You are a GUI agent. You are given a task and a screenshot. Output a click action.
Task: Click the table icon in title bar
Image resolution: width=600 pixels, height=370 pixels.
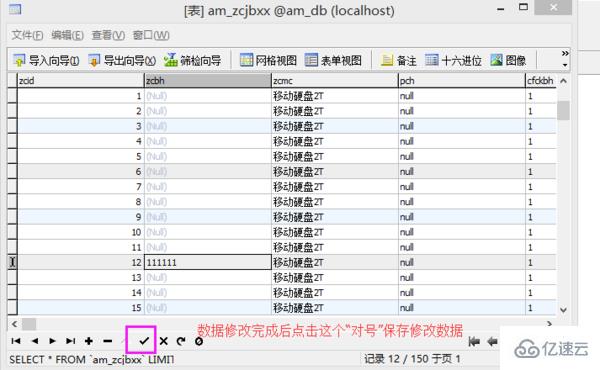(x=15, y=9)
